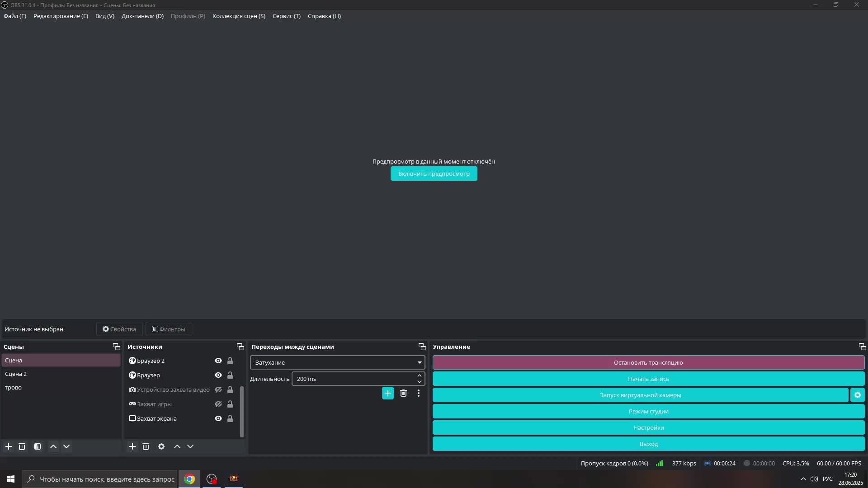Image resolution: width=868 pixels, height=488 pixels.
Task: Open scene filters icon in Scenes toolbar
Action: pyautogui.click(x=38, y=446)
